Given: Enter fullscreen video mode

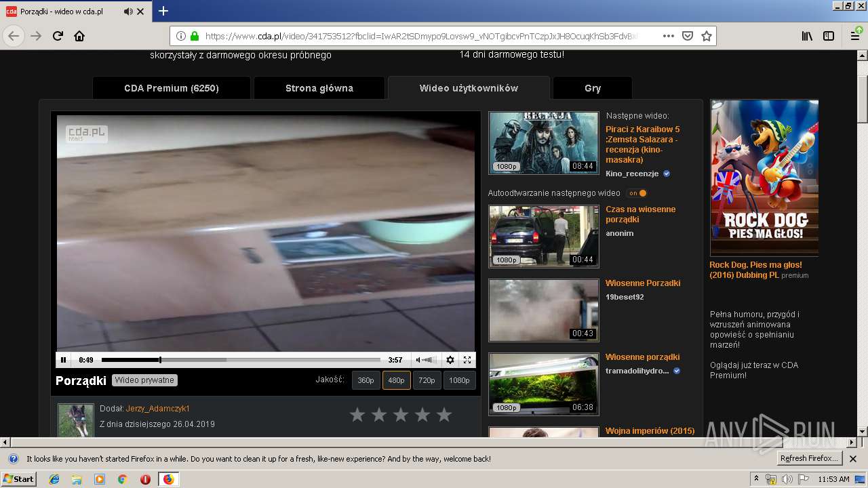Looking at the screenshot, I should point(467,360).
